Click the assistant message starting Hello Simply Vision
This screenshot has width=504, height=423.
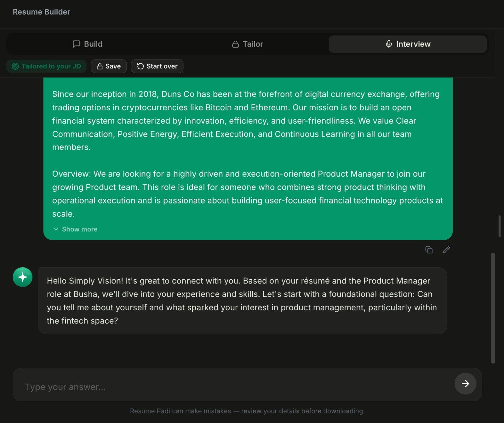point(242,301)
